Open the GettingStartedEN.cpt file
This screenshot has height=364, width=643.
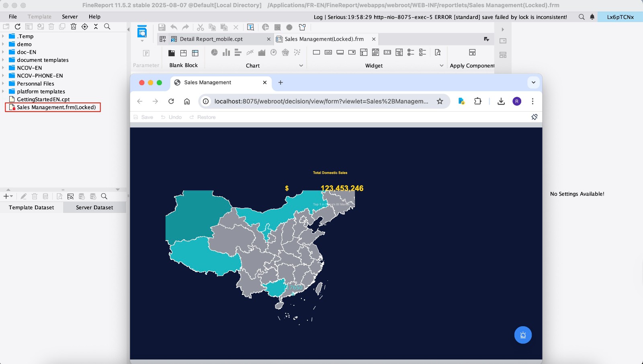point(43,99)
